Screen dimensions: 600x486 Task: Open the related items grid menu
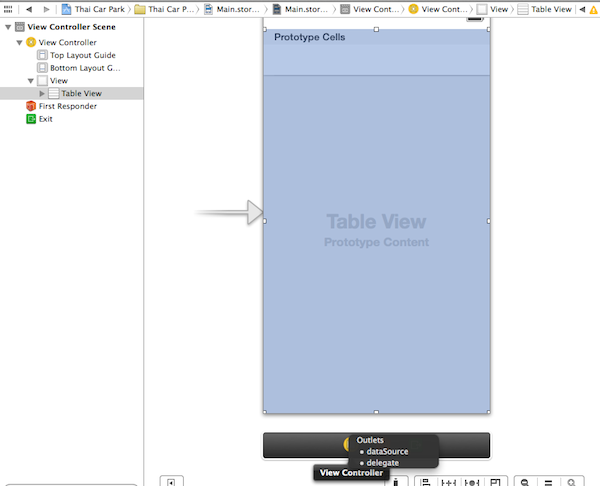[x=8, y=9]
